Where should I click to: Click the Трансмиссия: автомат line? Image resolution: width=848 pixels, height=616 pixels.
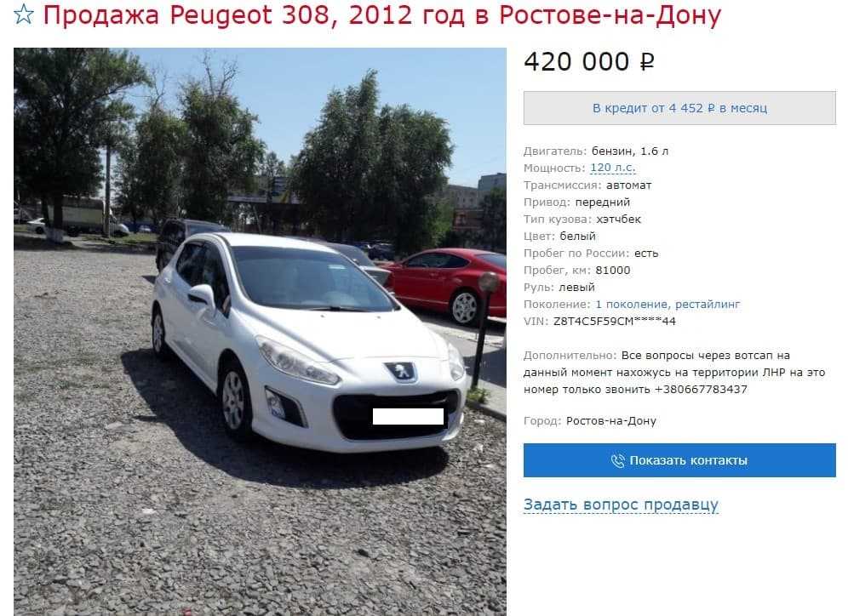(x=587, y=185)
